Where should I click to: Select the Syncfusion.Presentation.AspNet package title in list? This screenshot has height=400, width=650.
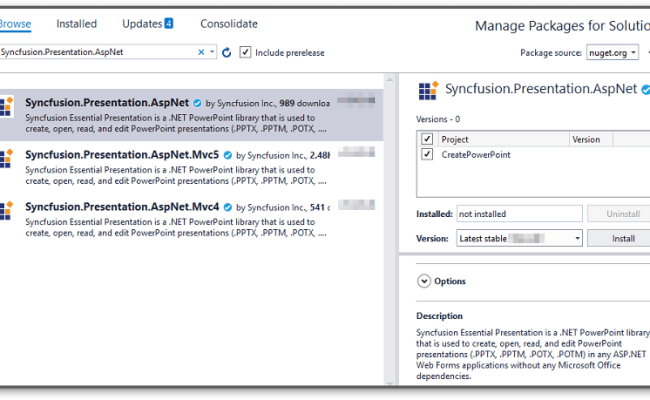107,103
